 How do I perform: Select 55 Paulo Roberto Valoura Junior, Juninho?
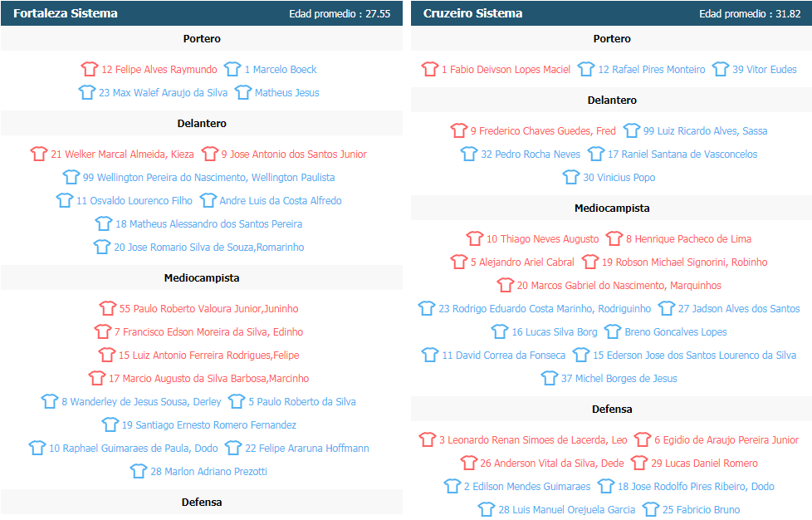tap(208, 309)
